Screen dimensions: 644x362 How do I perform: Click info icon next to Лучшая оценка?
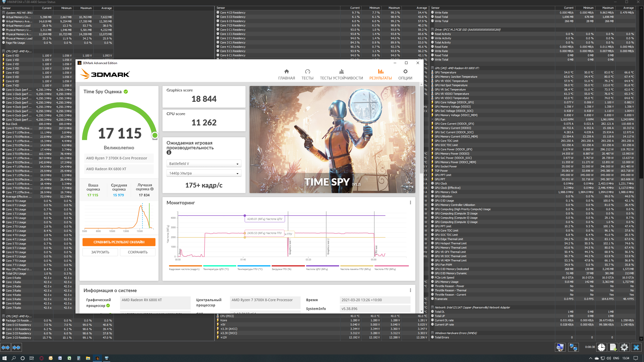point(152,189)
